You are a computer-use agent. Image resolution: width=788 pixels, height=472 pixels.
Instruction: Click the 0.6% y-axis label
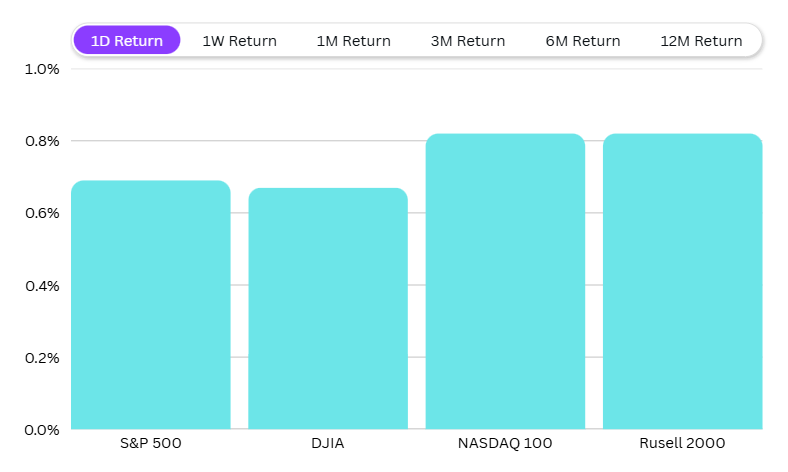tap(42, 213)
